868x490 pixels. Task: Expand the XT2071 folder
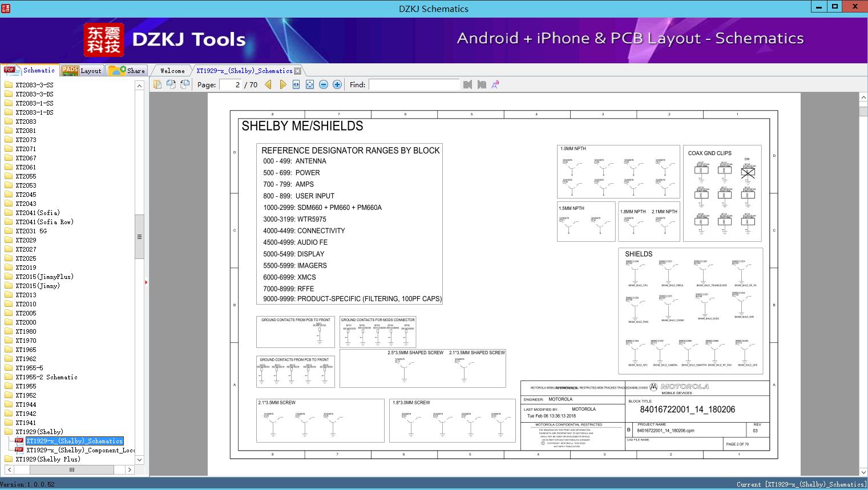(26, 149)
